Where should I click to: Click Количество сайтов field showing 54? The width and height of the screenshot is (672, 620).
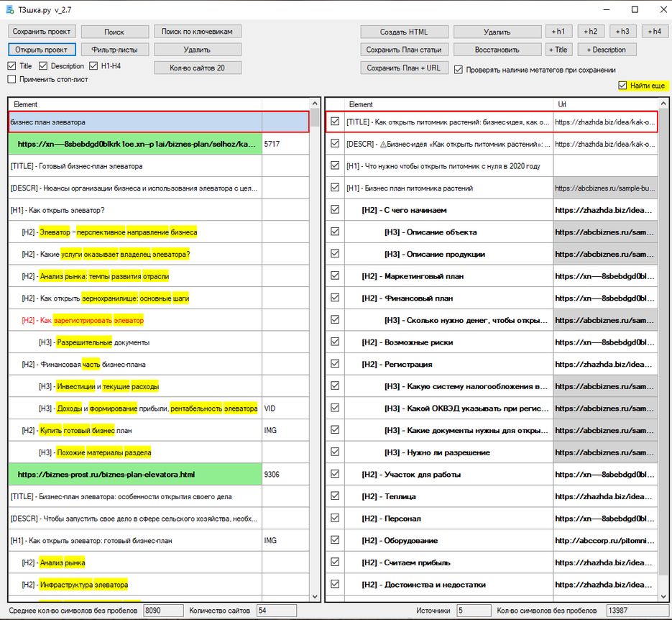coord(277,610)
